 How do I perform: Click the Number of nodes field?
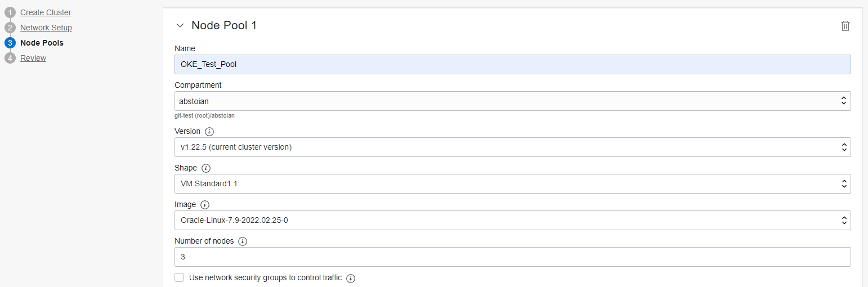(512, 257)
